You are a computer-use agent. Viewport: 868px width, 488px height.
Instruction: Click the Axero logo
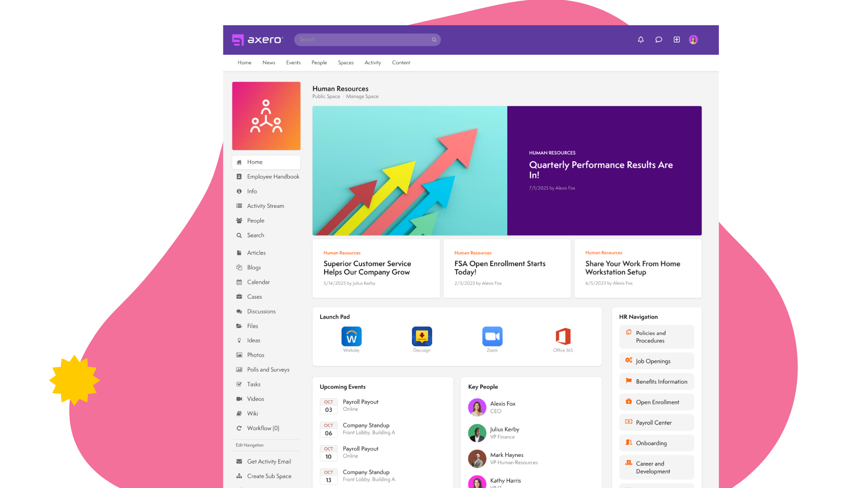click(257, 39)
